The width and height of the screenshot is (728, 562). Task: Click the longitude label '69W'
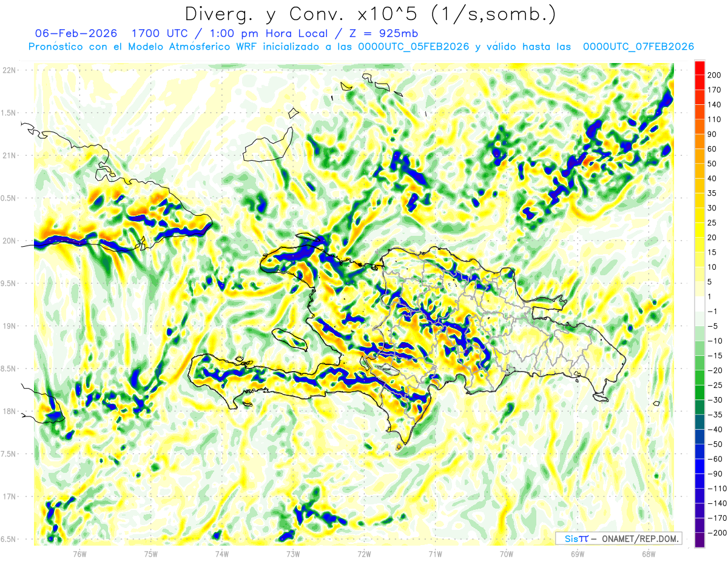(578, 554)
